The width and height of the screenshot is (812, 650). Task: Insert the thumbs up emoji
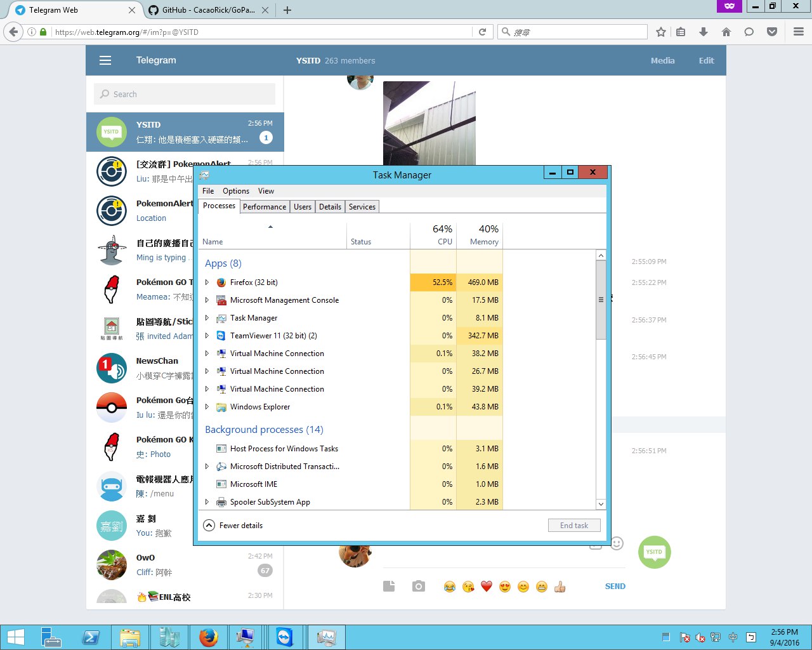[x=560, y=587]
